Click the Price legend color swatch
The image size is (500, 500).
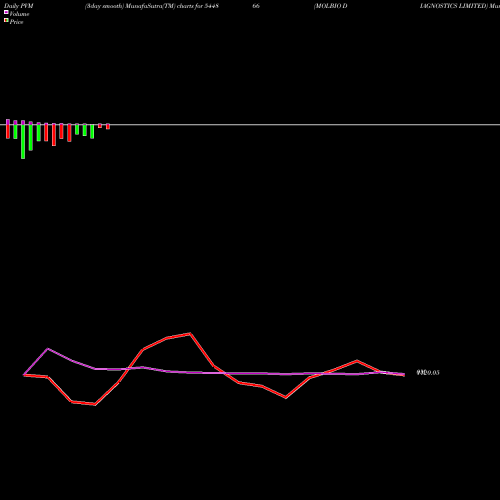coord(6,20)
